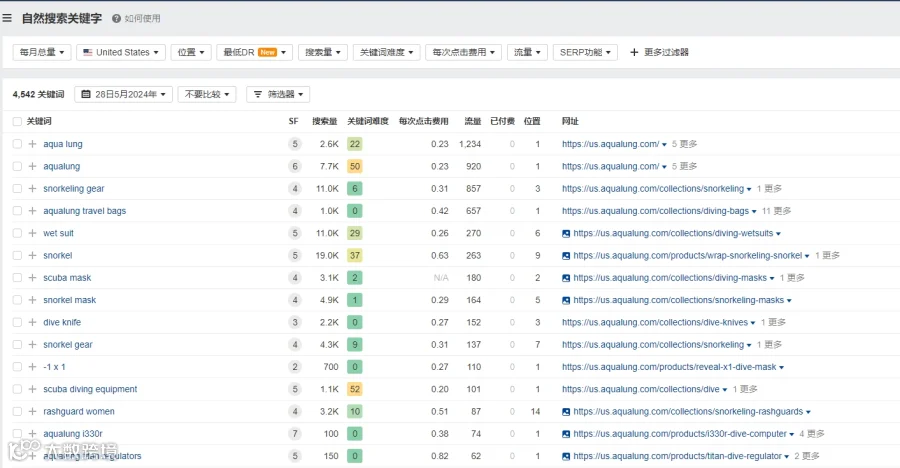
Task: Open the diving-wetsuits collection URL link
Action: click(673, 233)
